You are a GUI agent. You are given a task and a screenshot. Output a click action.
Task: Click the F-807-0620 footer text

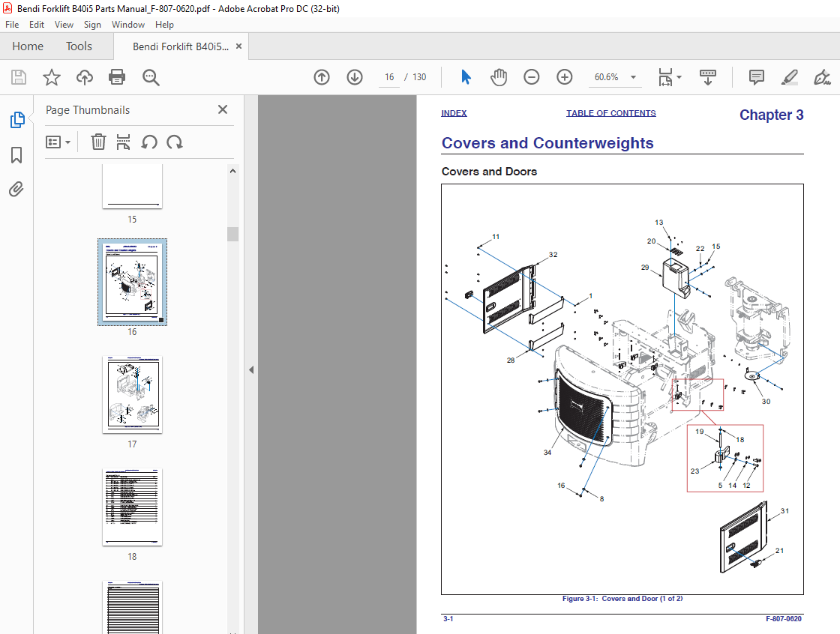(x=784, y=618)
